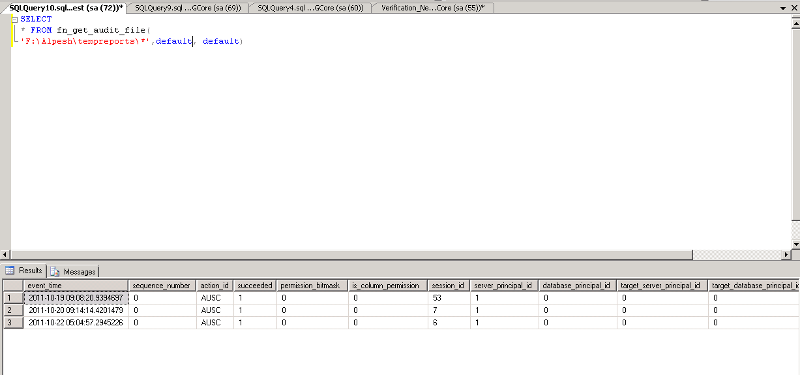Select the server_principal_id column header

[503, 285]
